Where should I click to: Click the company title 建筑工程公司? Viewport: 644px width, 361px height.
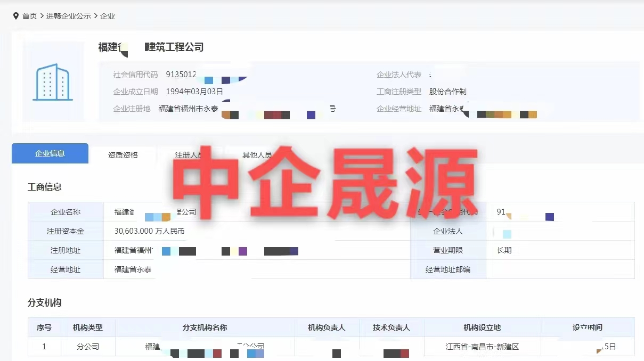175,47
